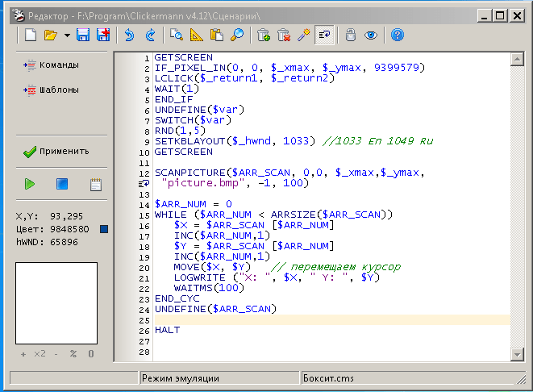Screen dimensions: 533x392
Task: Open the log notepad icon
Action: coord(95,185)
